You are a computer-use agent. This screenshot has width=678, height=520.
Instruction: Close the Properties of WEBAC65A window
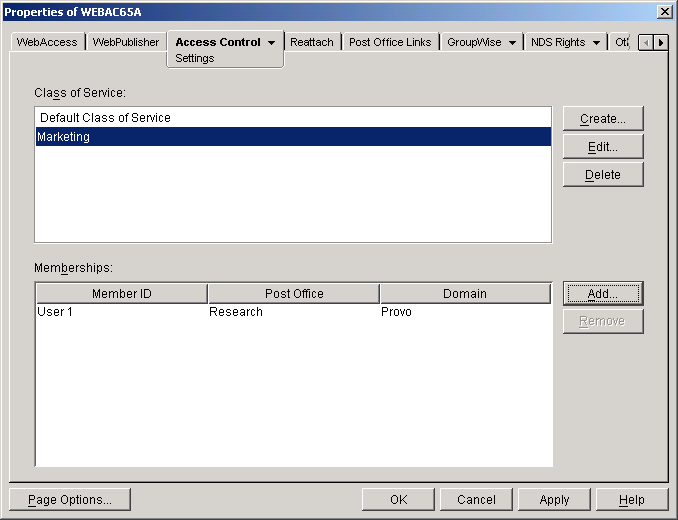pos(664,12)
